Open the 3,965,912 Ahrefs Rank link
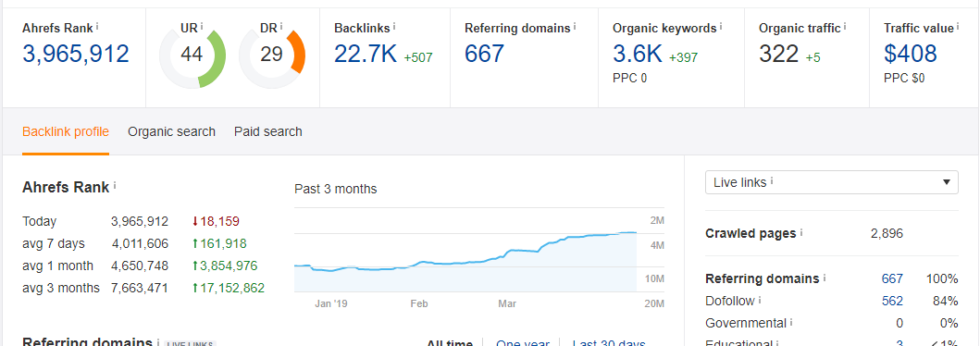 76,55
